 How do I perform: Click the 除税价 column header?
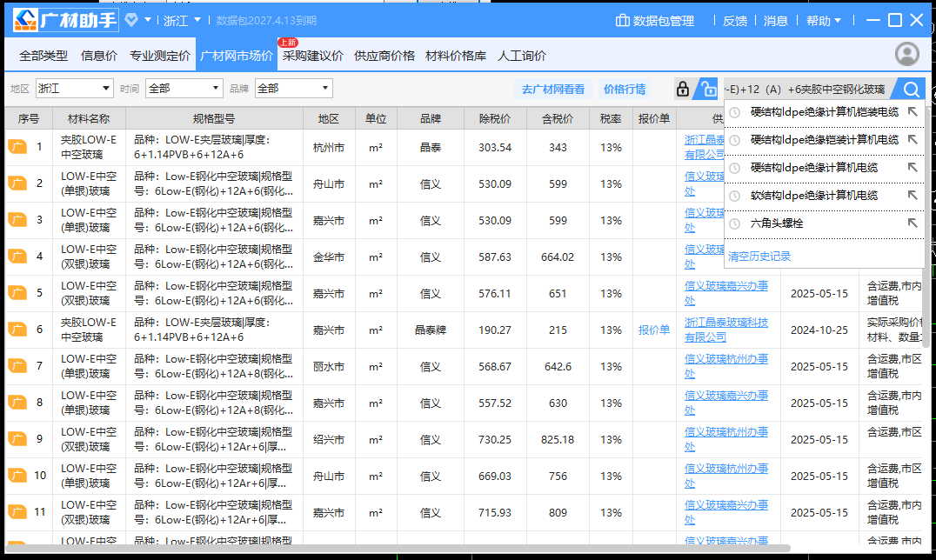point(495,118)
